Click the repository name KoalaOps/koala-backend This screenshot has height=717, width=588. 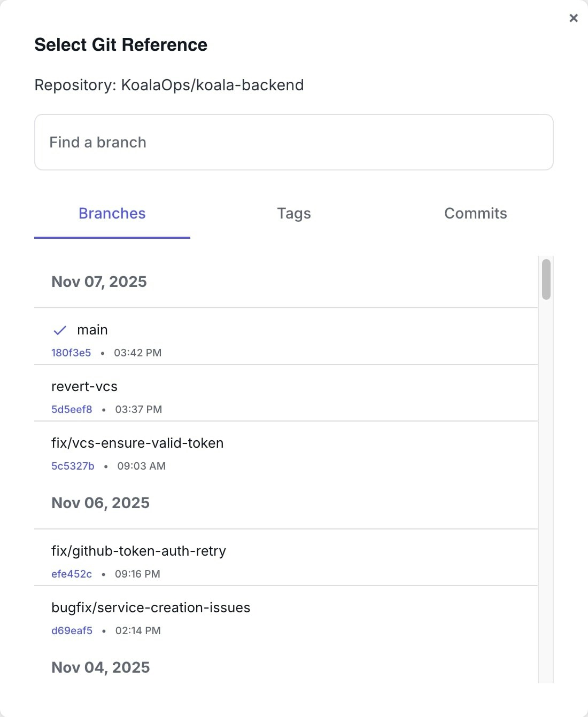[x=212, y=85]
